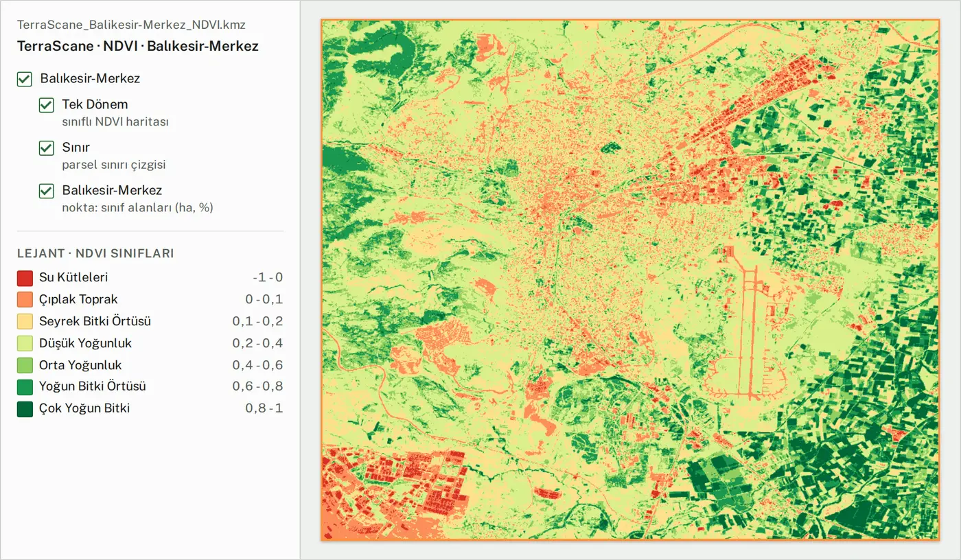
Task: Click the NDVI range value 0 - 0,1
Action: point(264,300)
